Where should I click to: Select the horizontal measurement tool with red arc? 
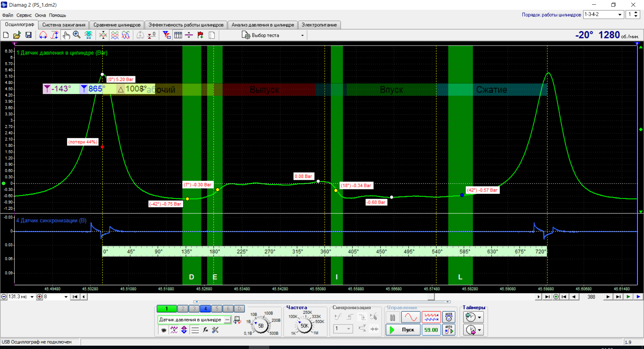click(43, 35)
